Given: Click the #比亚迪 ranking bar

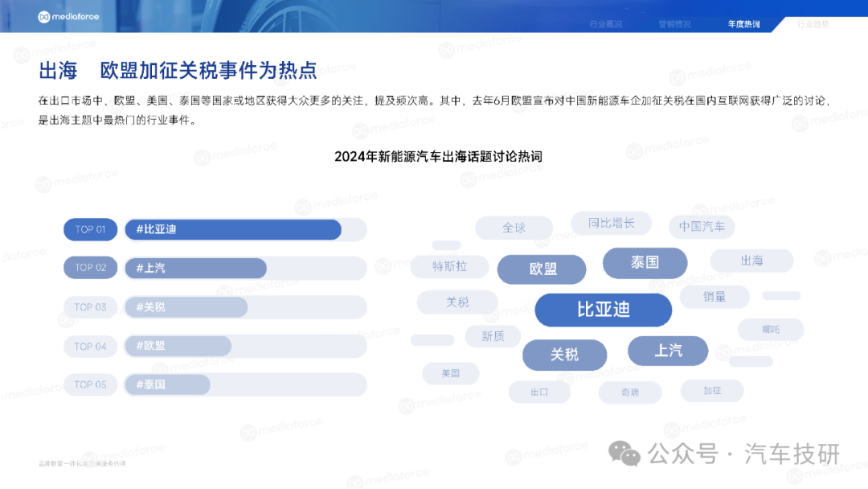Looking at the screenshot, I should tap(233, 229).
